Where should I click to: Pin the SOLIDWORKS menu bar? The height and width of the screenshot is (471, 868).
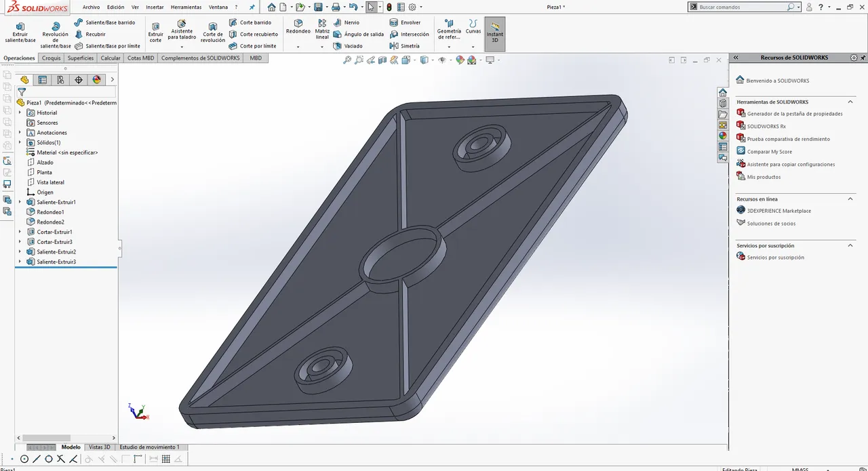point(252,7)
